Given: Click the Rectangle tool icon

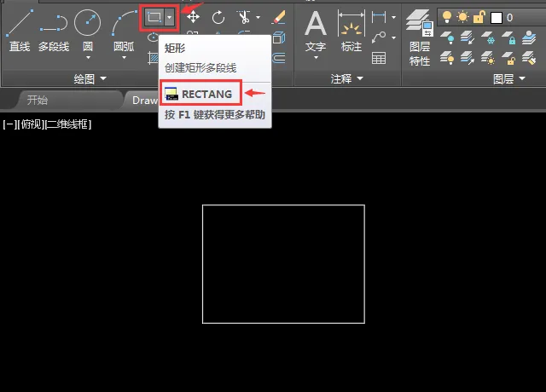Looking at the screenshot, I should tap(154, 17).
